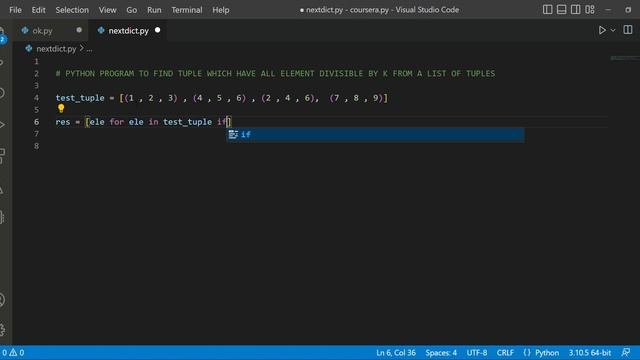640x360 pixels.
Task: Open the Go menu
Action: 131,10
